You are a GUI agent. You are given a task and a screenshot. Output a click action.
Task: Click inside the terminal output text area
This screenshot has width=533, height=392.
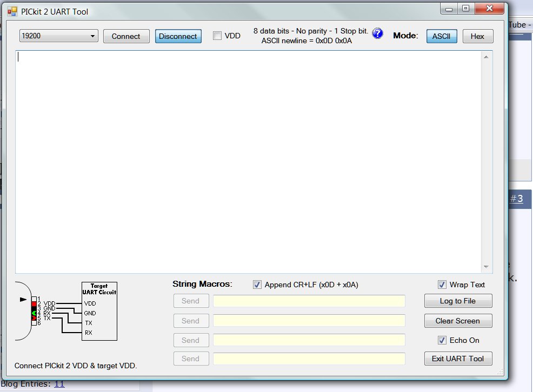tap(249, 162)
